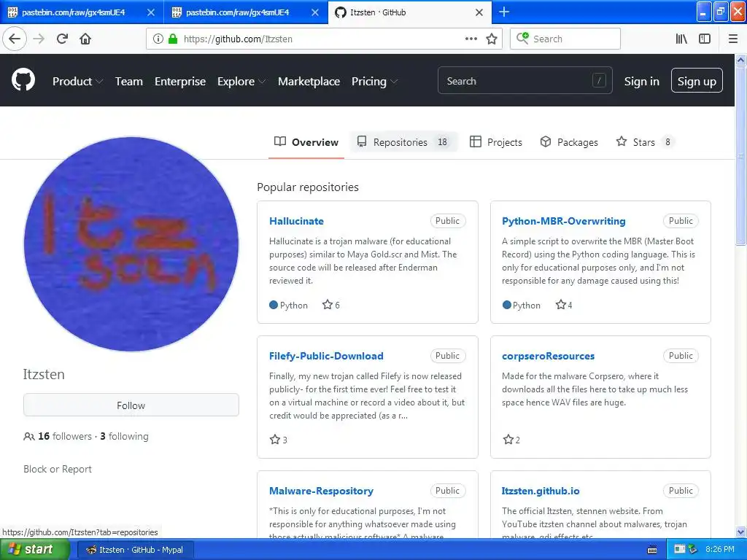Switch to the Packages tab
Screen dimensions: 747x560
pyautogui.click(x=569, y=142)
